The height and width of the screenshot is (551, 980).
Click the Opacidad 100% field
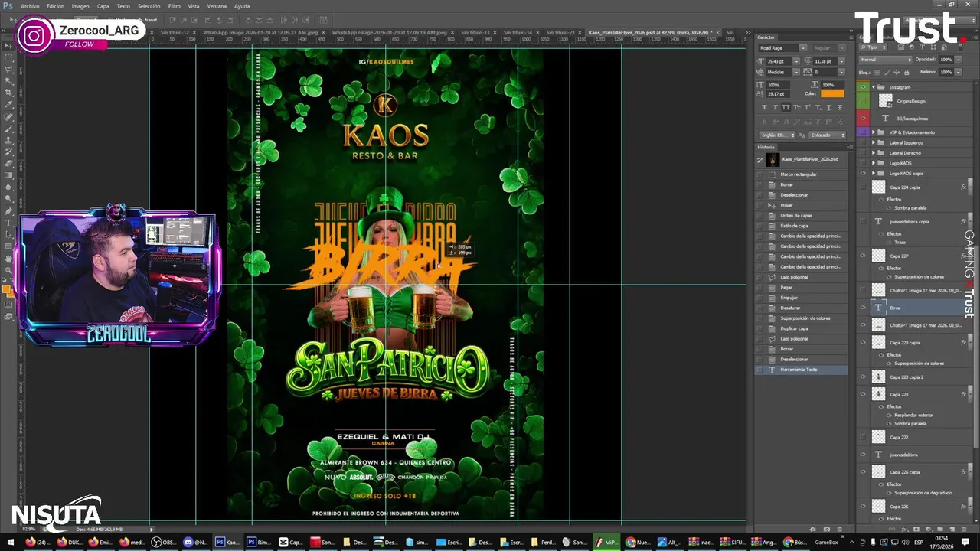pos(946,60)
